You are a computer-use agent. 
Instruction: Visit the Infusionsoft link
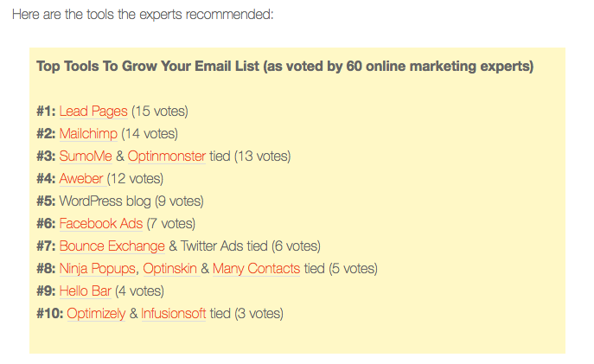(173, 314)
